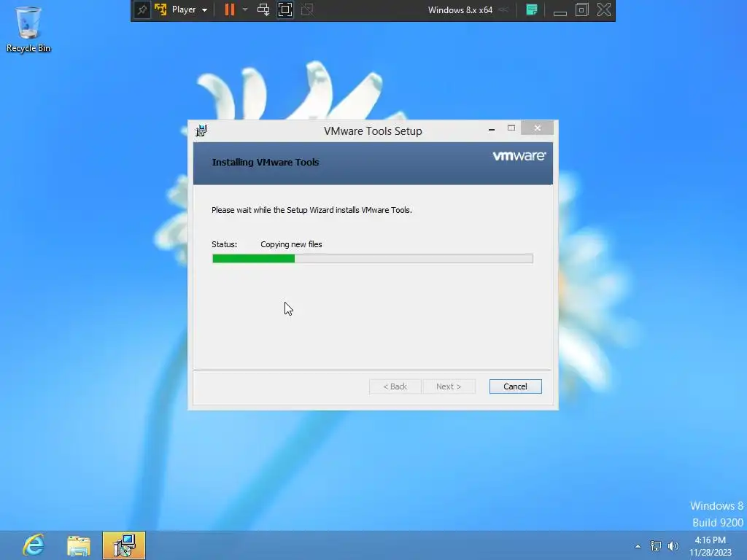The height and width of the screenshot is (560, 747).
Task: Show hidden tray icons arrow
Action: pyautogui.click(x=638, y=546)
